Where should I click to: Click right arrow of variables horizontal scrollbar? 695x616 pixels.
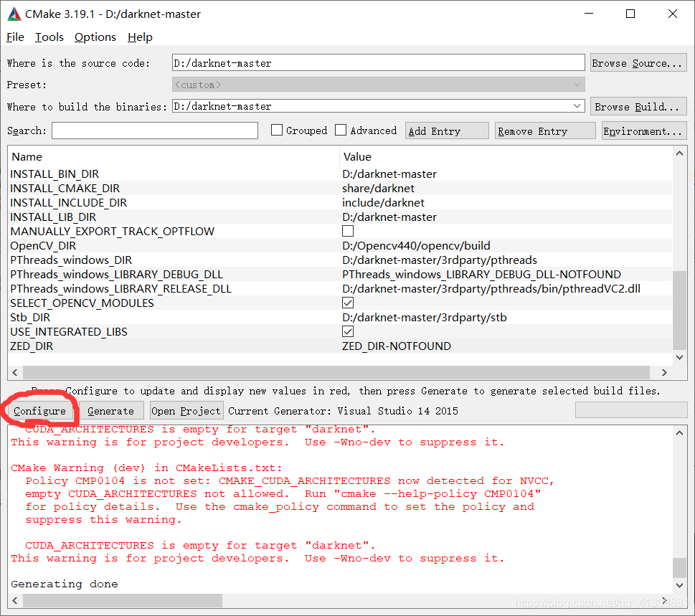[x=664, y=372]
